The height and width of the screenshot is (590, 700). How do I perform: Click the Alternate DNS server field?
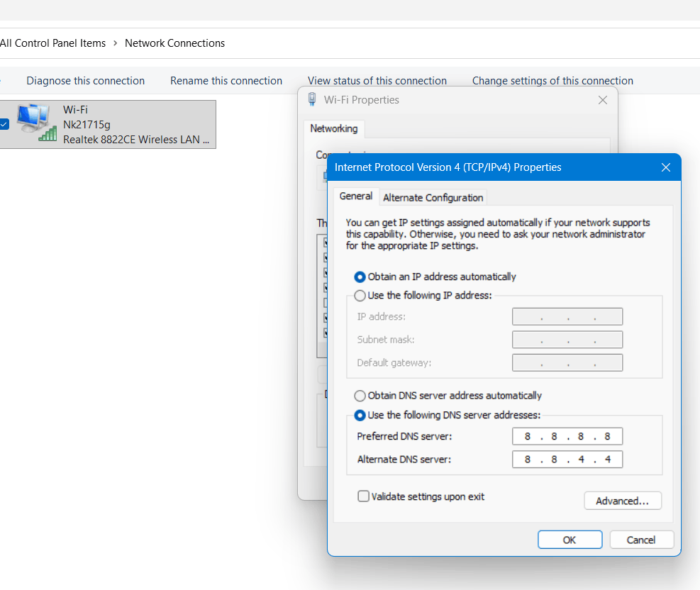(567, 460)
